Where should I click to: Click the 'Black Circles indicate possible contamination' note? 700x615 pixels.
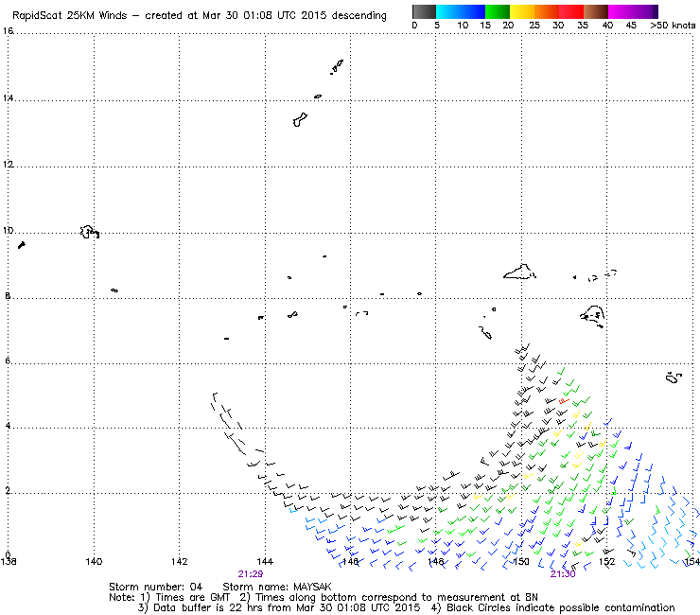[561, 607]
